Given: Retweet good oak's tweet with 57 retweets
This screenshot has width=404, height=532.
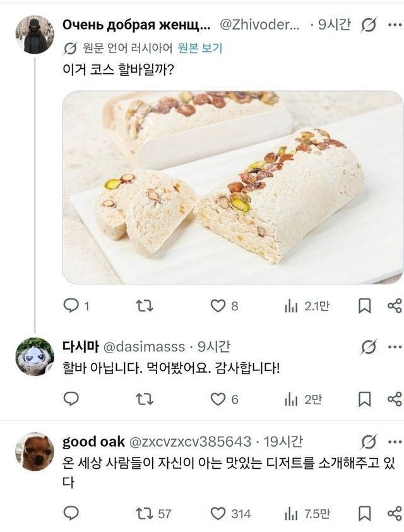Looking at the screenshot, I should [x=145, y=513].
